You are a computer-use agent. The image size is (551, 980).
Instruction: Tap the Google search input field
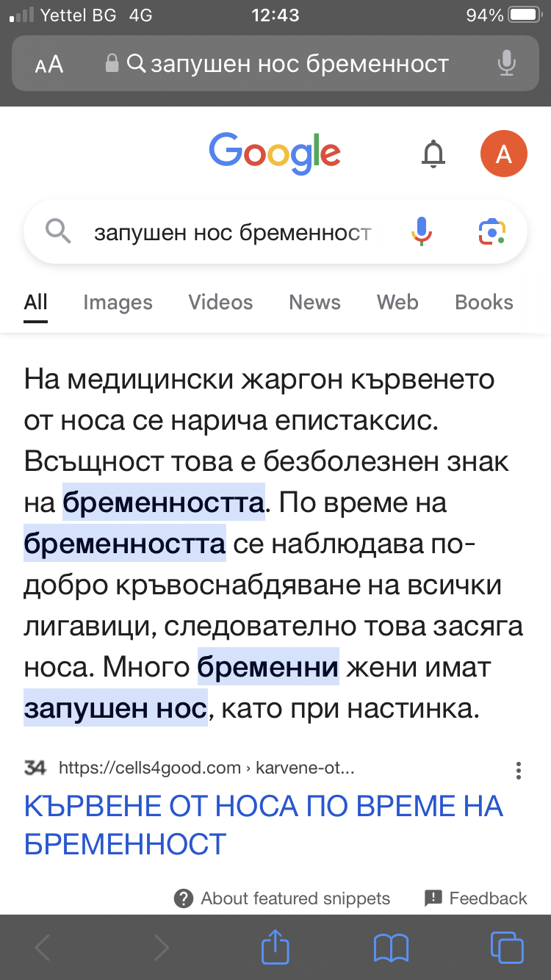click(x=232, y=233)
